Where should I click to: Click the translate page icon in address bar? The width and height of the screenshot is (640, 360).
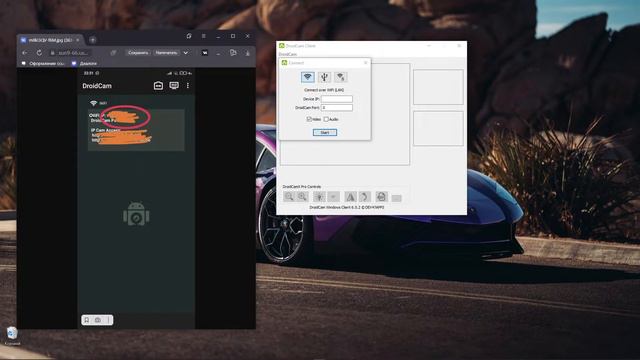click(x=113, y=53)
